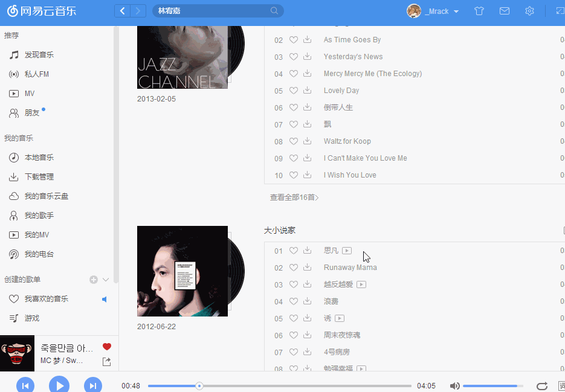Click the download icon for Lovely Day

pos(307,91)
